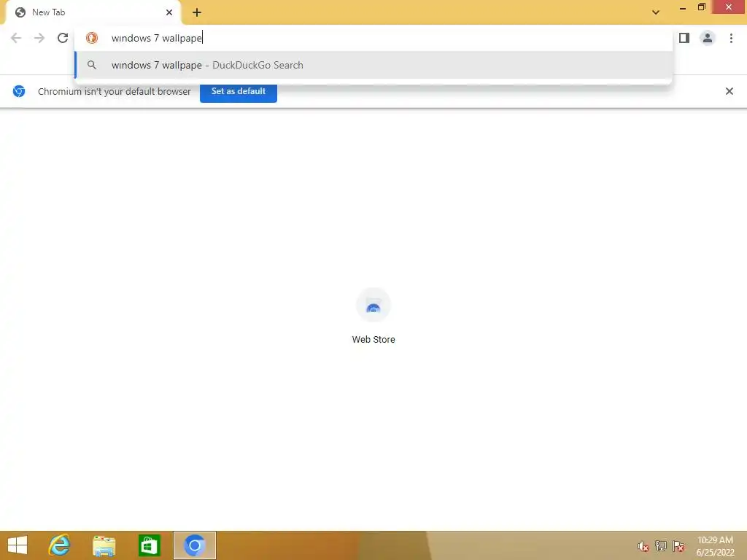Close the New Tab tab
This screenshot has height=560, width=747.
click(x=169, y=12)
